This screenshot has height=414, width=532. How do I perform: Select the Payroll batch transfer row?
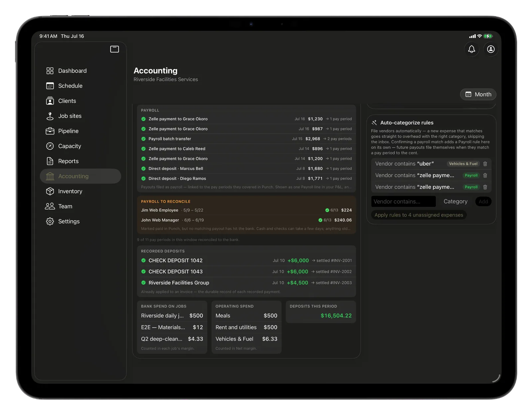[x=246, y=139]
